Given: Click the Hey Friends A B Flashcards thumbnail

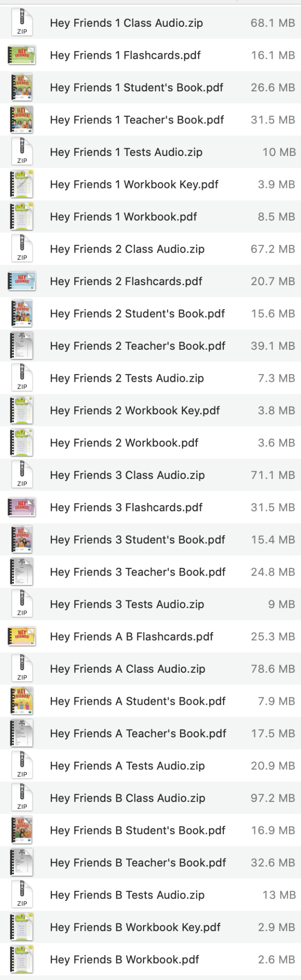Looking at the screenshot, I should tap(22, 636).
